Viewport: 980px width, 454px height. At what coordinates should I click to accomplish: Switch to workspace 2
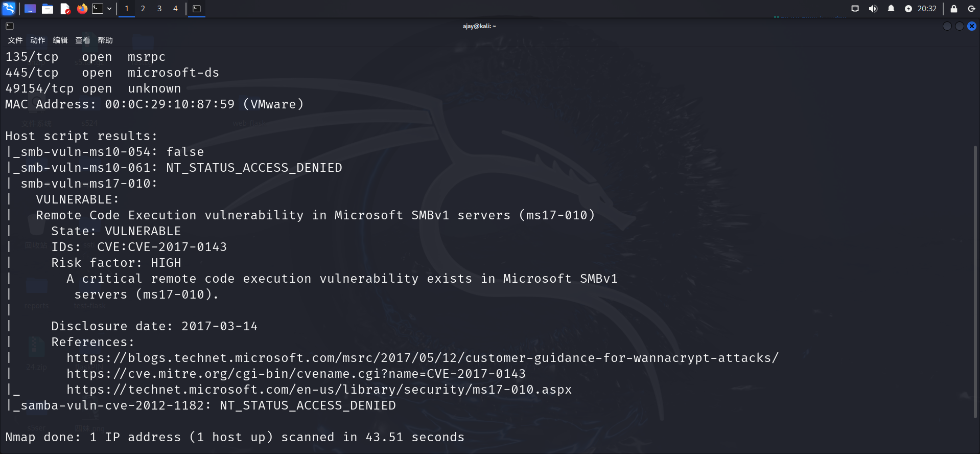click(x=143, y=9)
